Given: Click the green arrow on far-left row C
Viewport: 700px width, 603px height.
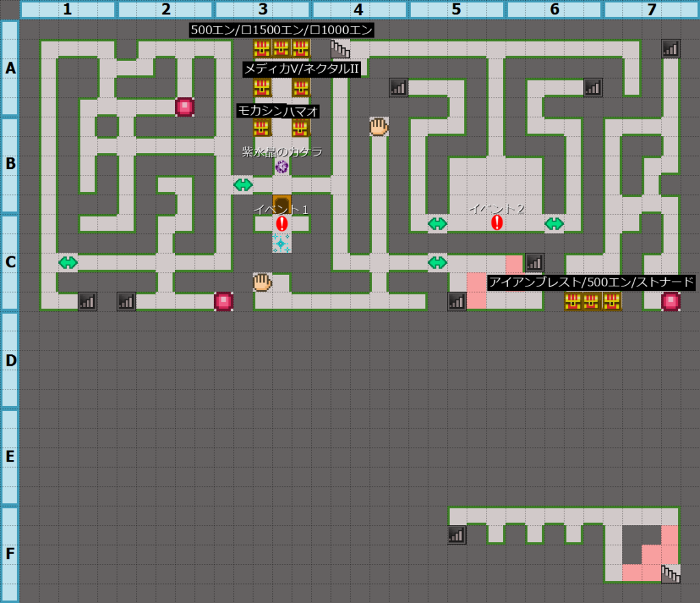Looking at the screenshot, I should tap(68, 263).
